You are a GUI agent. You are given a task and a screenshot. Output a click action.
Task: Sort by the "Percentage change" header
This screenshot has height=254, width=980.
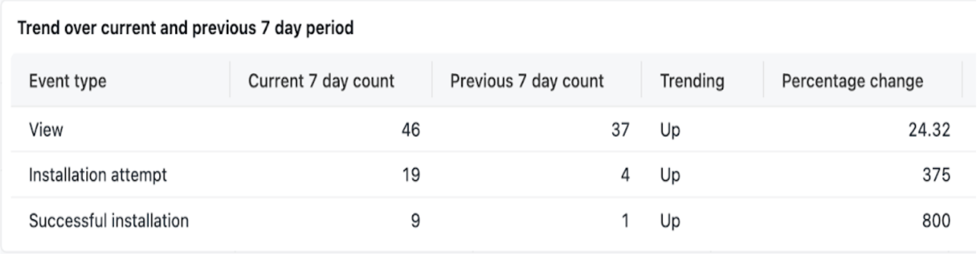[852, 81]
